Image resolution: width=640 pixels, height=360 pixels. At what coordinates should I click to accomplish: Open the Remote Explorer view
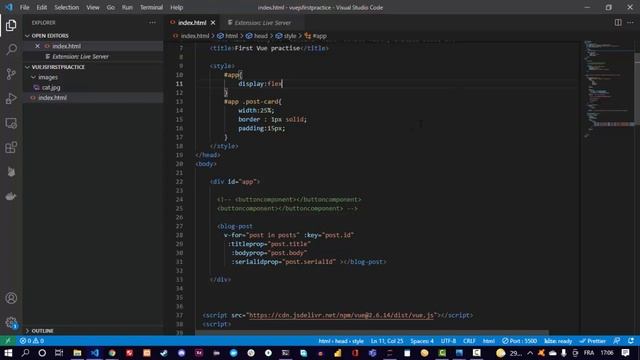pyautogui.click(x=11, y=123)
